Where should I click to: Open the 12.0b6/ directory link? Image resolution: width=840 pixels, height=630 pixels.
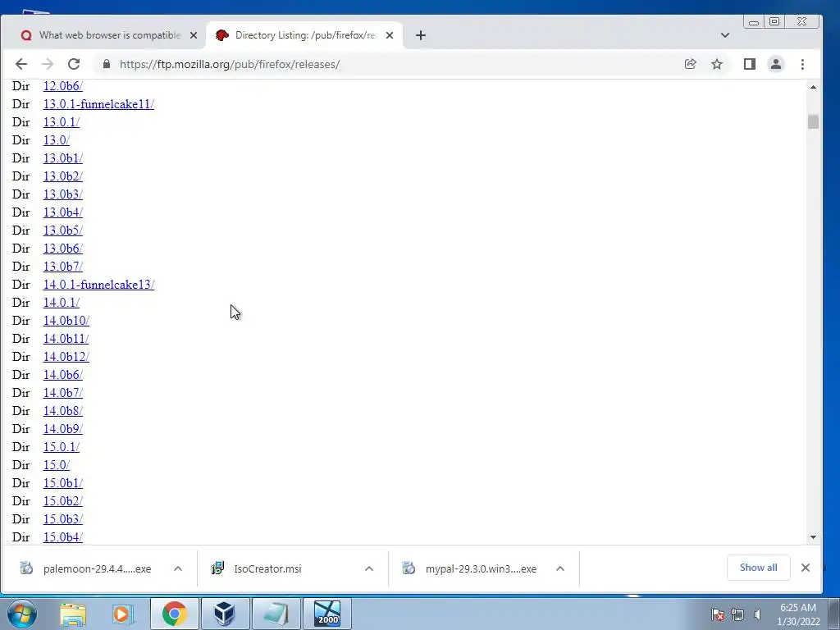click(x=62, y=85)
